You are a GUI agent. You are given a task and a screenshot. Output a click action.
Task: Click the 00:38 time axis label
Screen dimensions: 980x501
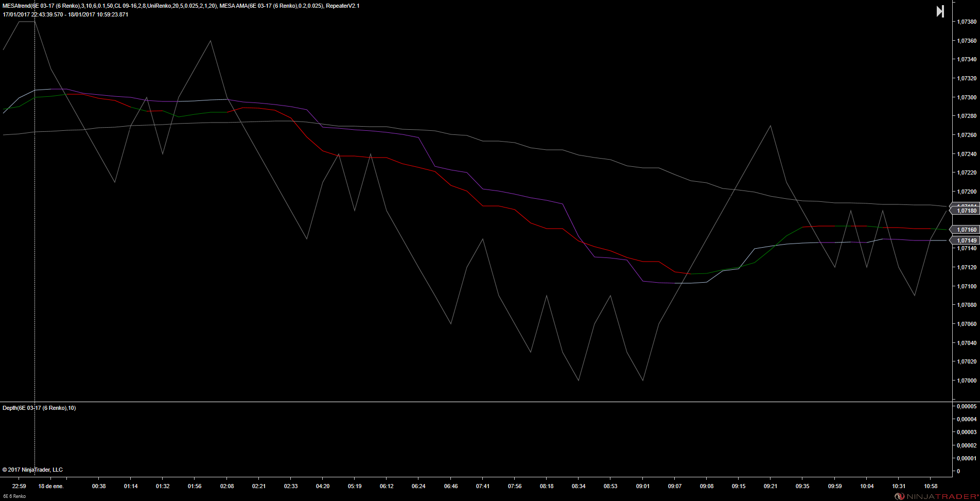[x=99, y=486]
